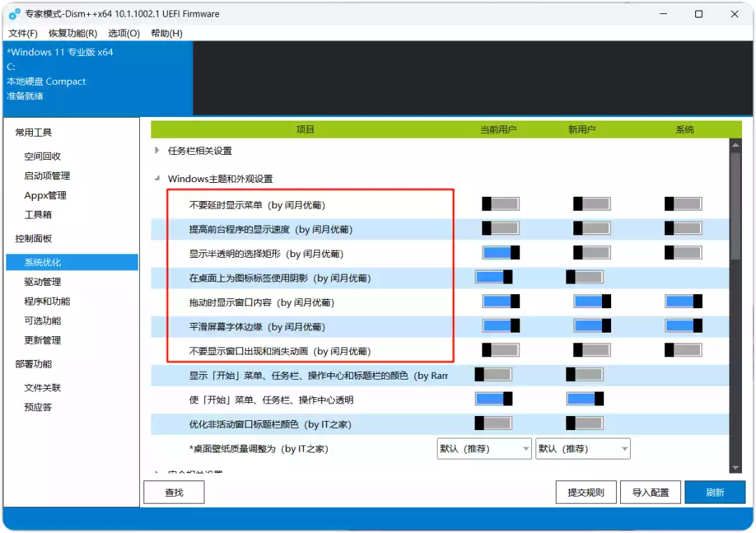
Task: Click the 新用户 column header
Action: click(x=582, y=130)
